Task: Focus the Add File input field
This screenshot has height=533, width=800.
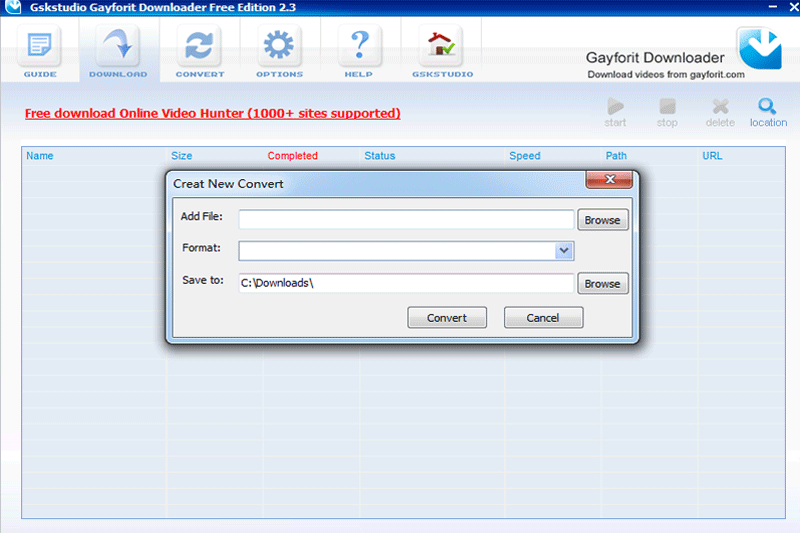Action: pyautogui.click(x=406, y=219)
